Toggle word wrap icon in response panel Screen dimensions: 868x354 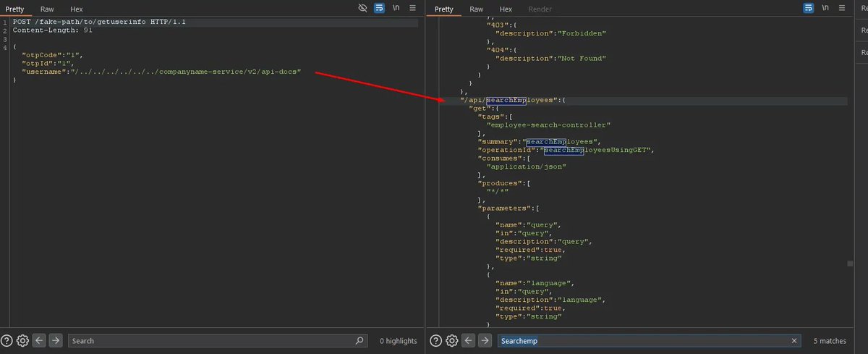tap(809, 9)
